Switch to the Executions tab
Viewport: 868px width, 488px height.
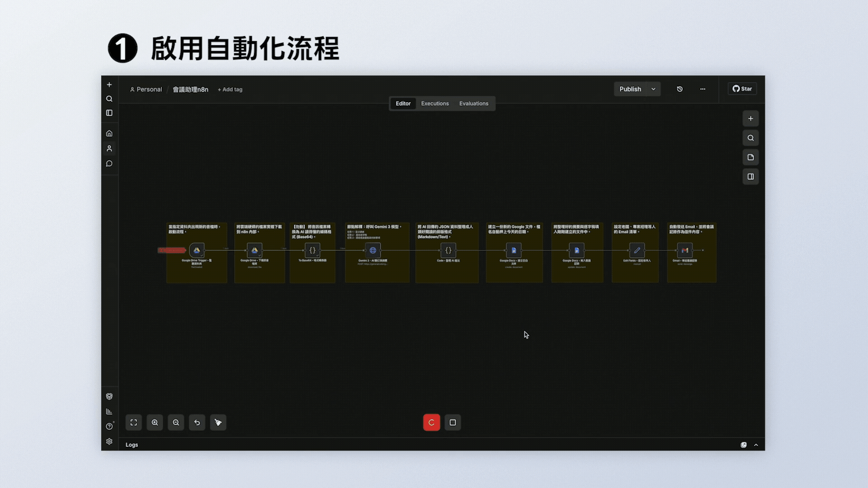[435, 103]
